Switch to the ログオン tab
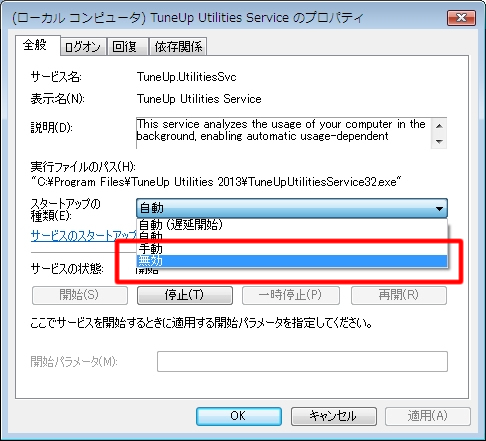486x441 pixels. pyautogui.click(x=83, y=47)
